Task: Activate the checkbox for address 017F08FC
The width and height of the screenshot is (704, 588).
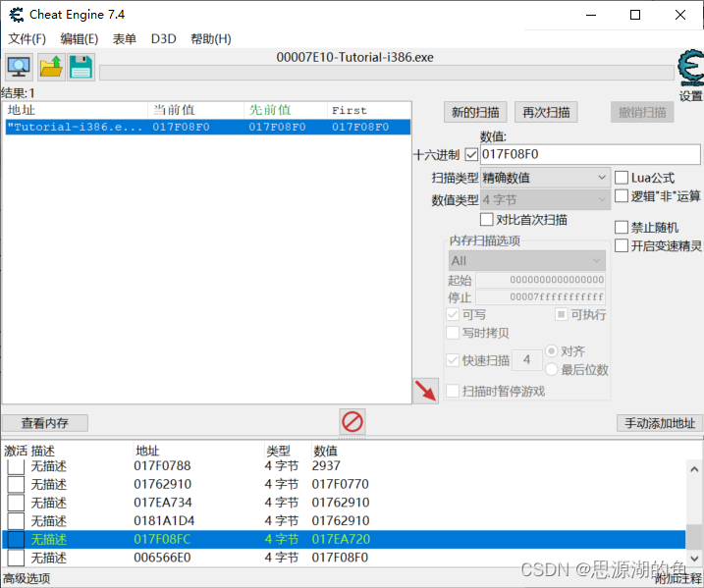Action: click(x=16, y=540)
